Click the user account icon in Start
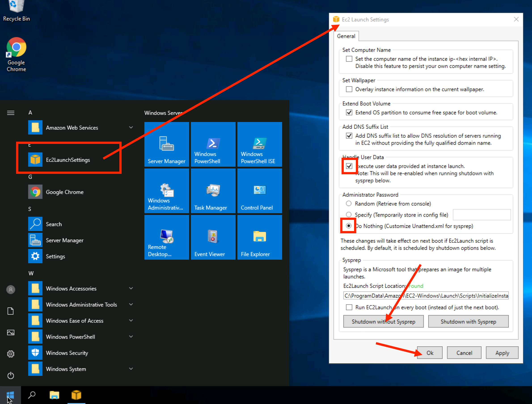This screenshot has height=404, width=532. pyautogui.click(x=11, y=290)
